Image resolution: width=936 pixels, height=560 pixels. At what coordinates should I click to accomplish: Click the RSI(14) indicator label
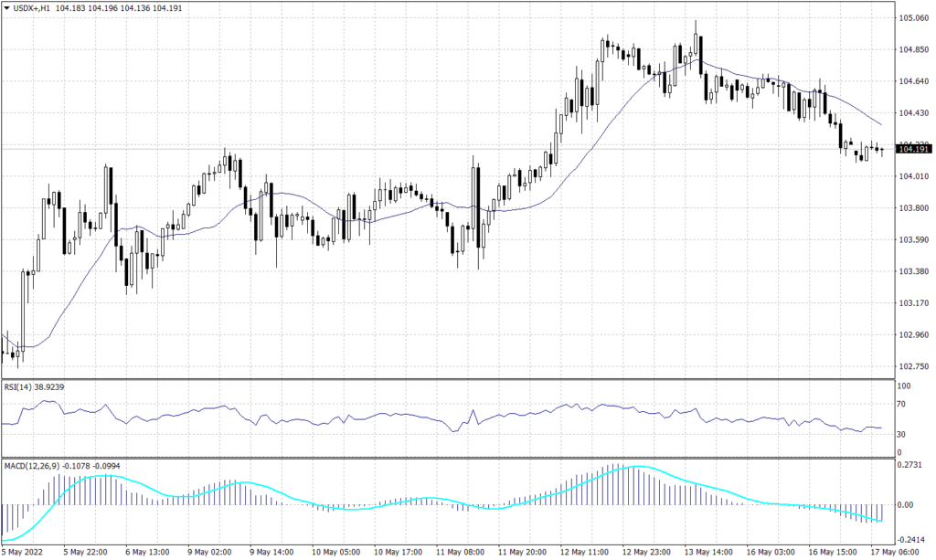pyautogui.click(x=18, y=387)
